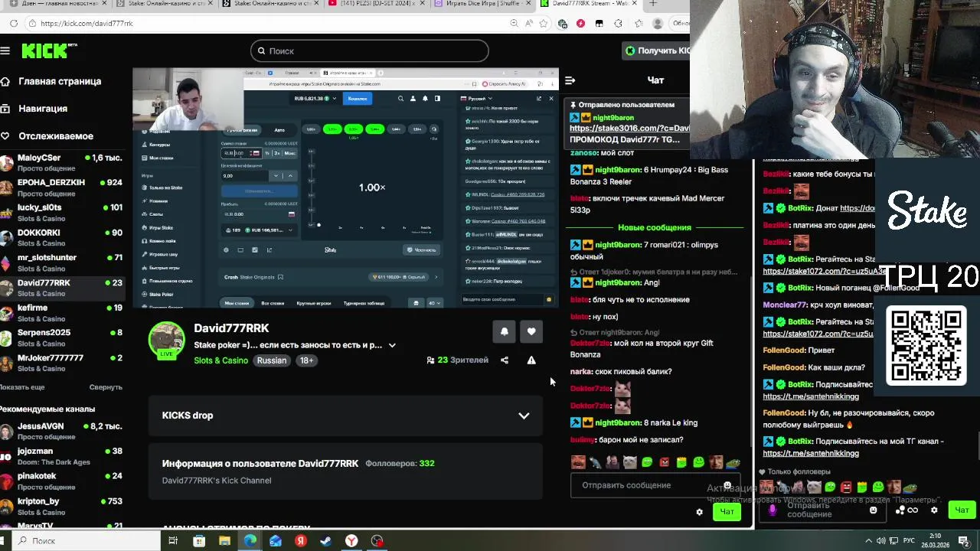Viewport: 980px width, 551px height.
Task: Click the 18+ tag
Action: click(307, 360)
